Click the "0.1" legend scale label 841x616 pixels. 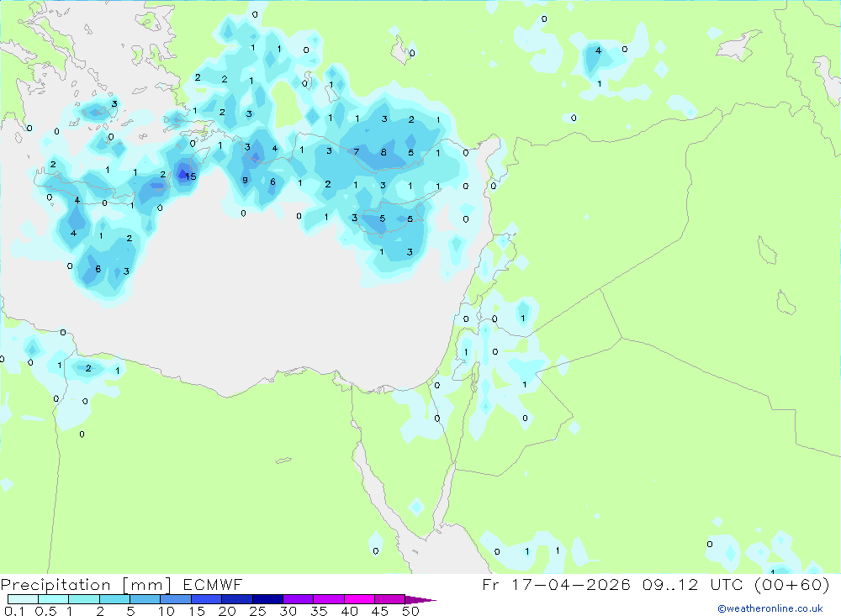coord(14,611)
